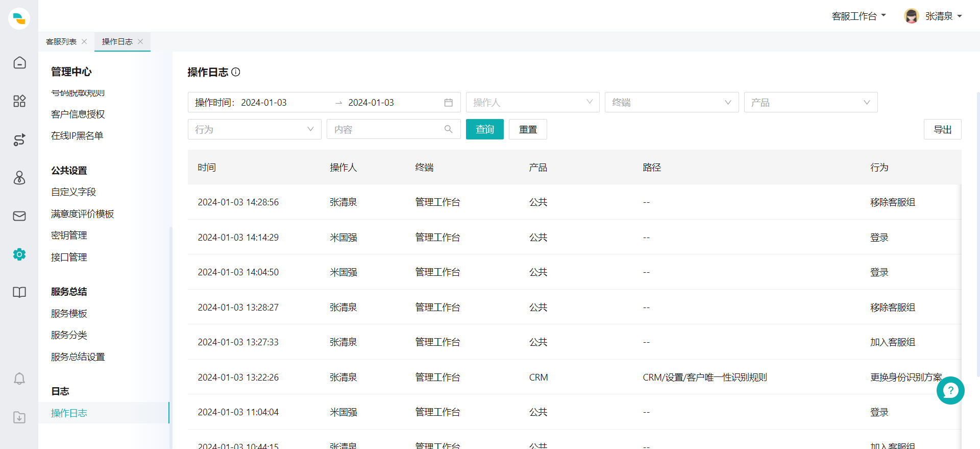Click the 重置 button
980x449 pixels.
(528, 129)
